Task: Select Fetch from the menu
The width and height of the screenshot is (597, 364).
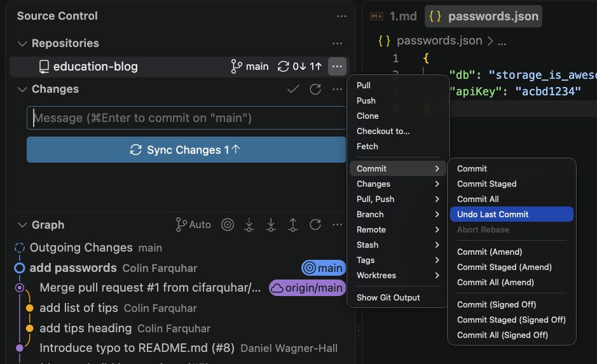Action: point(398,146)
